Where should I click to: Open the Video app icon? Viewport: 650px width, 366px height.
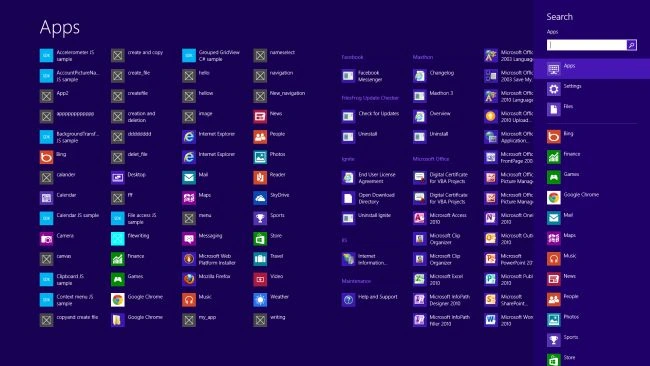pos(260,279)
